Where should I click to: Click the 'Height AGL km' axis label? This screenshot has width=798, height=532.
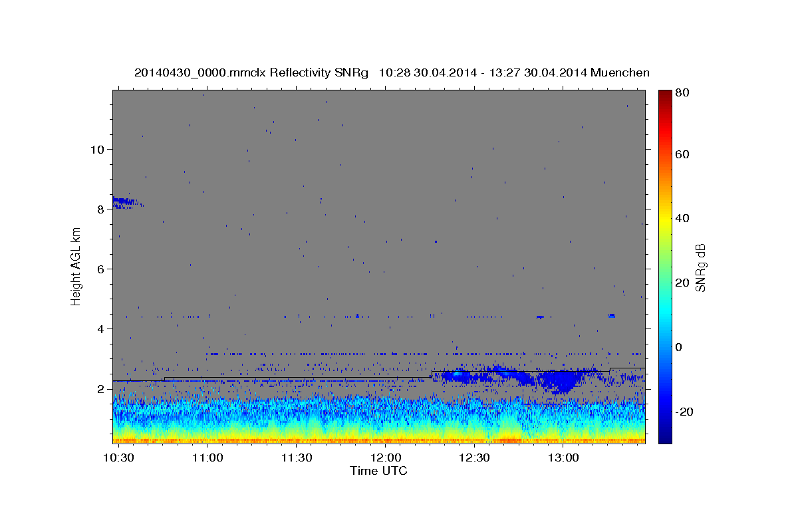[76, 267]
